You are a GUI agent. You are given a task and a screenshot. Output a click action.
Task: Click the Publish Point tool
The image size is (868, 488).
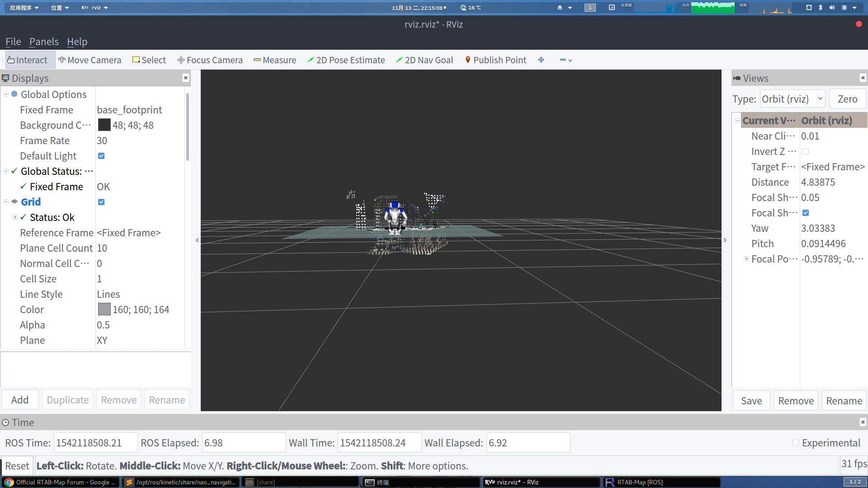[495, 60]
